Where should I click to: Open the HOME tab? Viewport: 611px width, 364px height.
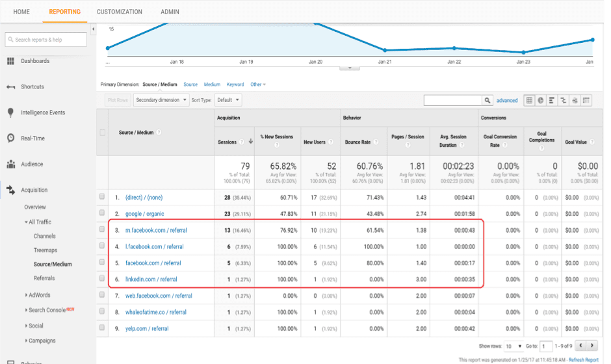[x=21, y=12]
